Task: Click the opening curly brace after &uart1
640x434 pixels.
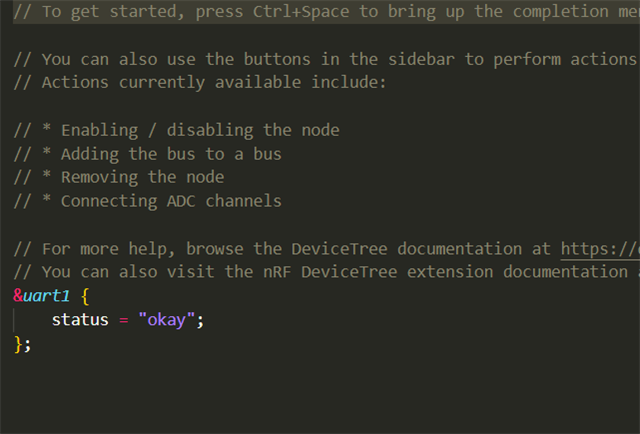Action: click(85, 296)
